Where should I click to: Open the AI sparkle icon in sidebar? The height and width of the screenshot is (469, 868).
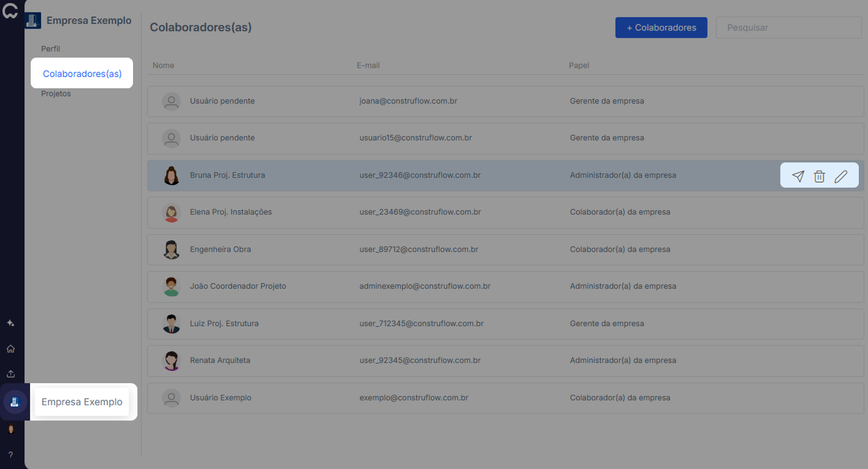[10, 323]
